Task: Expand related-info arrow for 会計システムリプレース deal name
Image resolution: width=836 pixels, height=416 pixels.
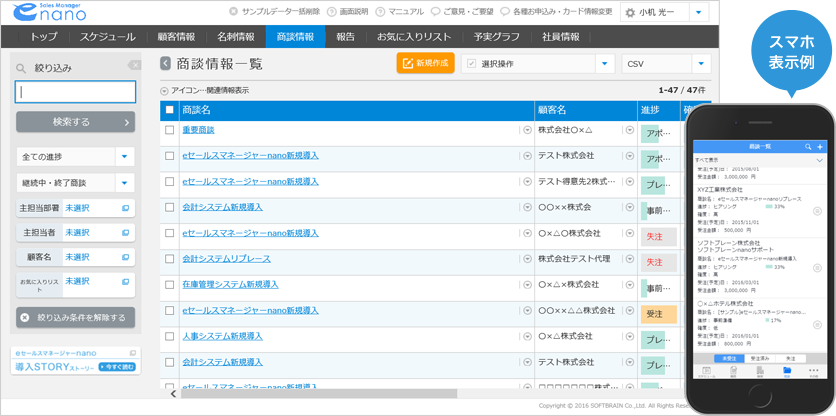Action: click(x=527, y=259)
